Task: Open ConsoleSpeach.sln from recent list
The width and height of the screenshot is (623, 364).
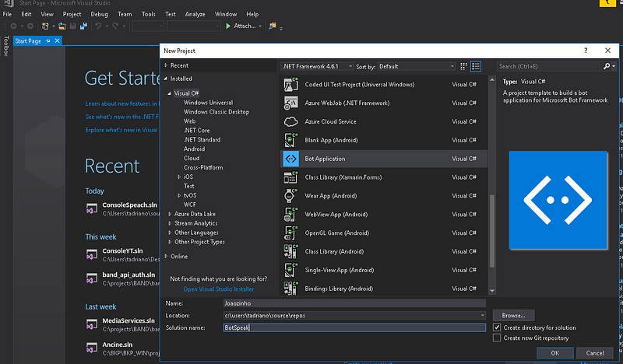Action: pyautogui.click(x=129, y=205)
